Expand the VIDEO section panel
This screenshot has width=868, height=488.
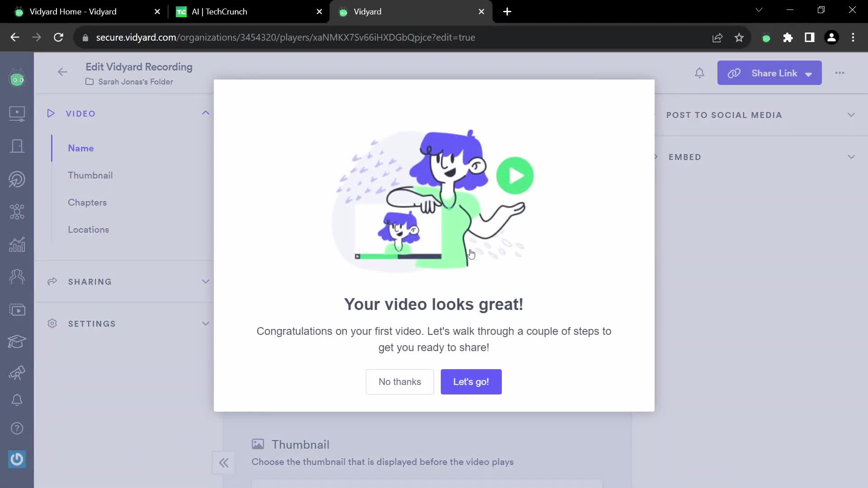[206, 113]
